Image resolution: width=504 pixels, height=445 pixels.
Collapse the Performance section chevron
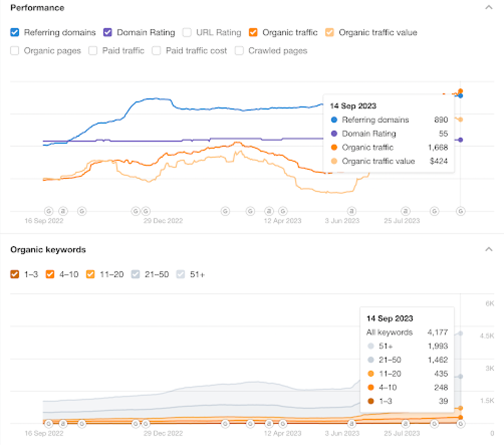click(x=488, y=8)
